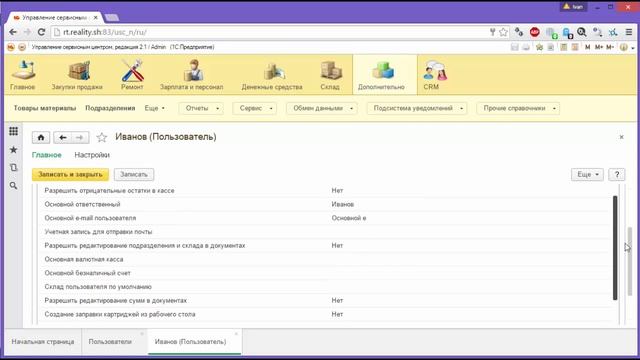Switch to the Главное form tab
The height and width of the screenshot is (360, 640).
[x=47, y=155]
